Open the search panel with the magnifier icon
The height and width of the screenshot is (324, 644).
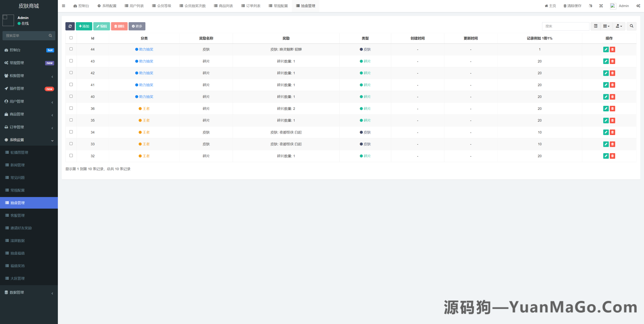click(x=631, y=26)
